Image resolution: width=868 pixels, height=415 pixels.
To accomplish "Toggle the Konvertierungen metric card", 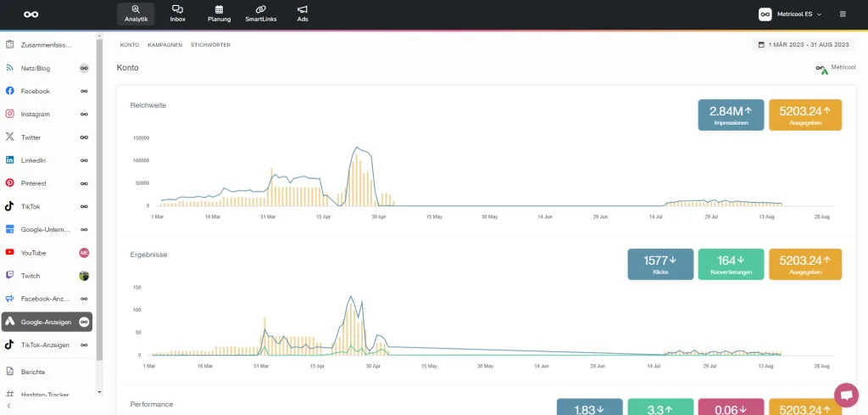I will 731,264.
